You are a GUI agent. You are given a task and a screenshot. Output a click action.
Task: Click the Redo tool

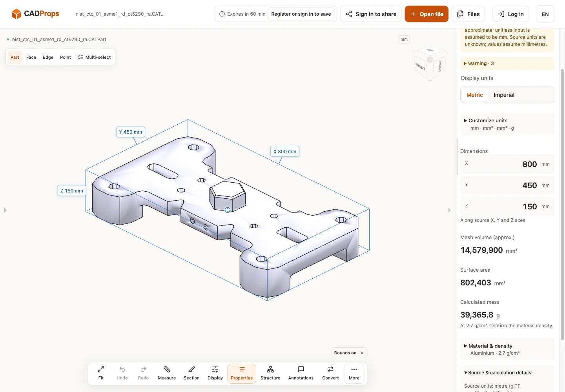pos(143,374)
